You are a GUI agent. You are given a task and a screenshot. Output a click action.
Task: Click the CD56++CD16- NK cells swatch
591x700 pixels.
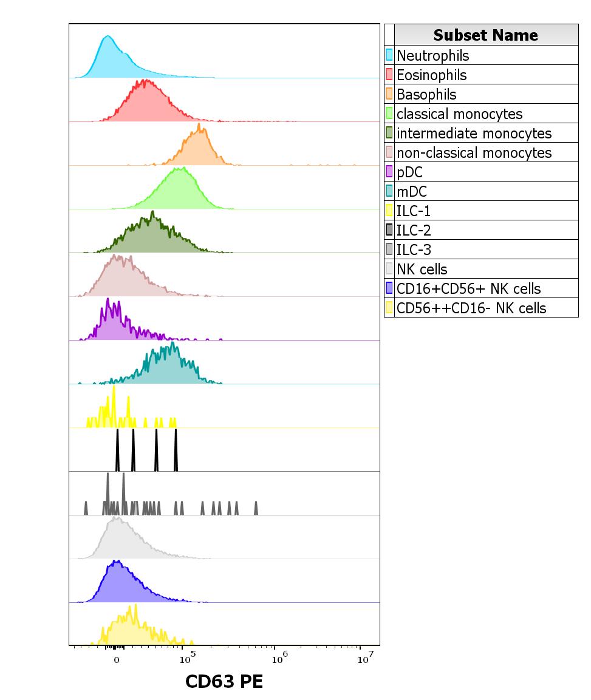pos(389,308)
